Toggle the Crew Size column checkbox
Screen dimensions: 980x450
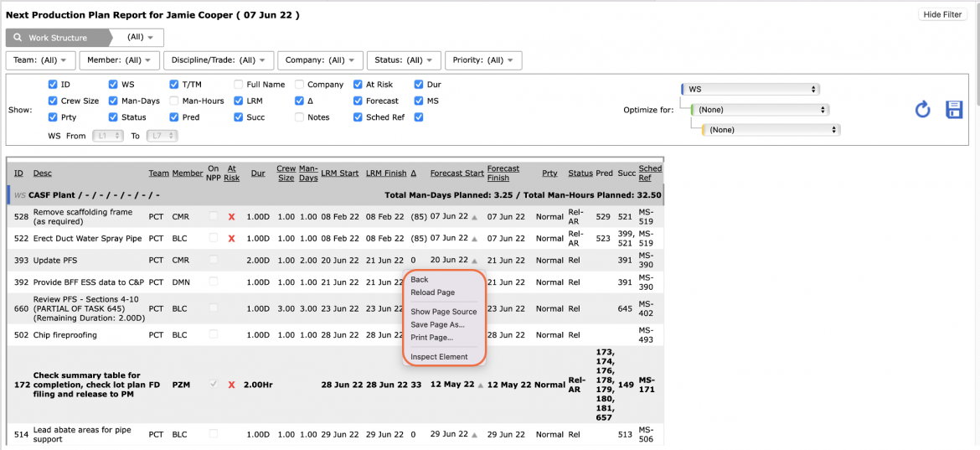tap(53, 101)
